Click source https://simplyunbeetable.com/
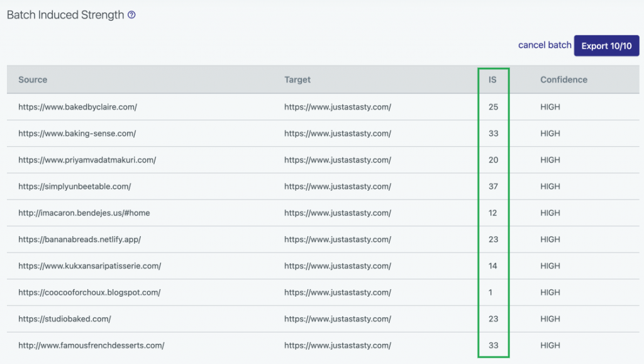This screenshot has width=644, height=364. click(x=75, y=186)
